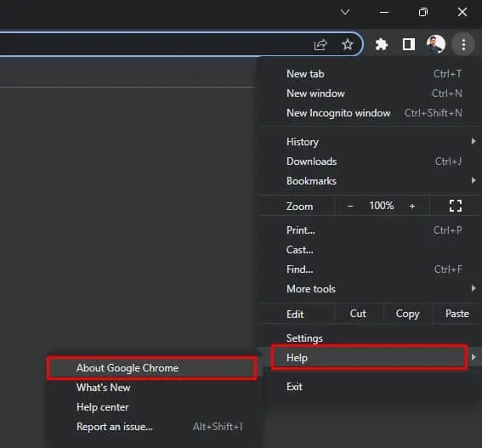This screenshot has width=482, height=448.
Task: Choose Cast... from the menu
Action: click(x=370, y=250)
